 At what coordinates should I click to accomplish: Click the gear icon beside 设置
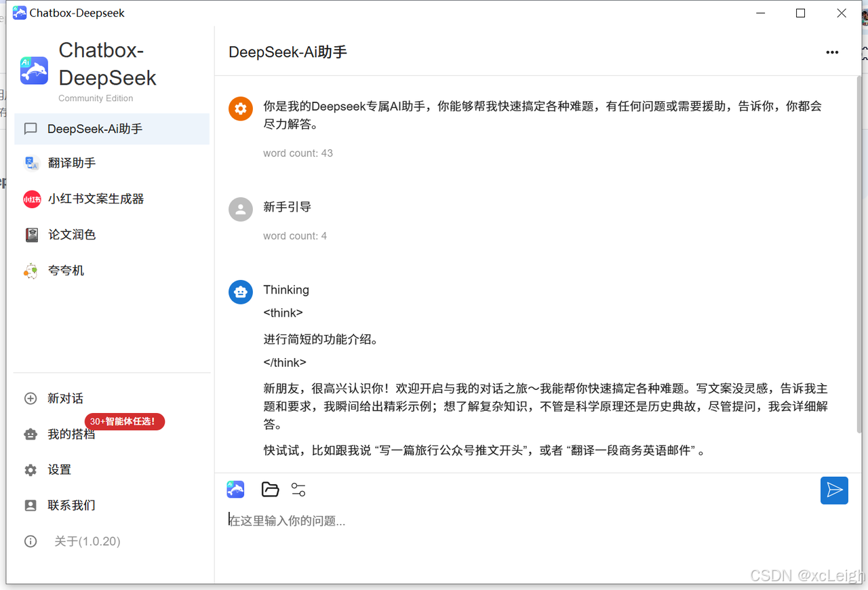tap(31, 470)
